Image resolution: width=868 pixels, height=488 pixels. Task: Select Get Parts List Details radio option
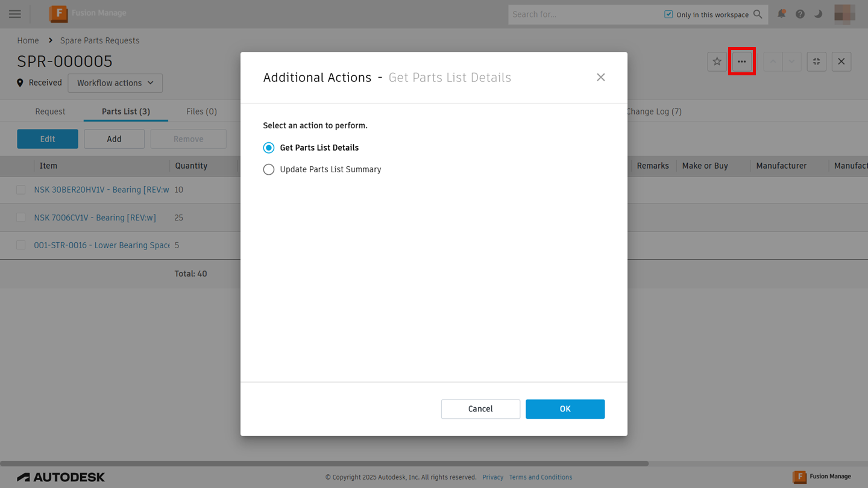point(269,148)
